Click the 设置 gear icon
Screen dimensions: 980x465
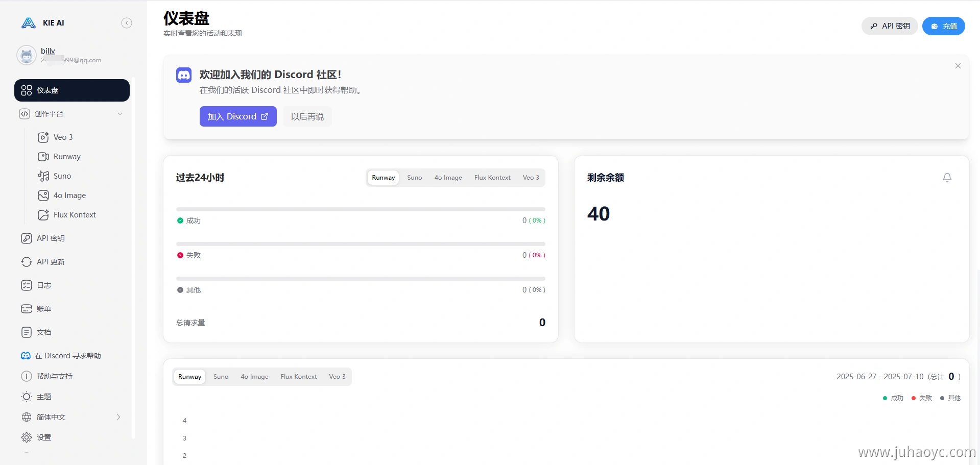coord(27,437)
